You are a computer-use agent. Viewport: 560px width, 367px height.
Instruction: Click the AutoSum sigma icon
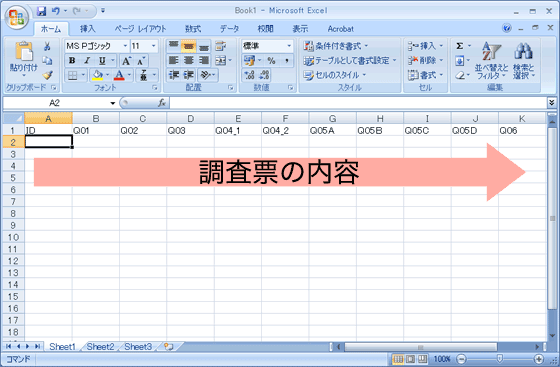click(x=460, y=46)
